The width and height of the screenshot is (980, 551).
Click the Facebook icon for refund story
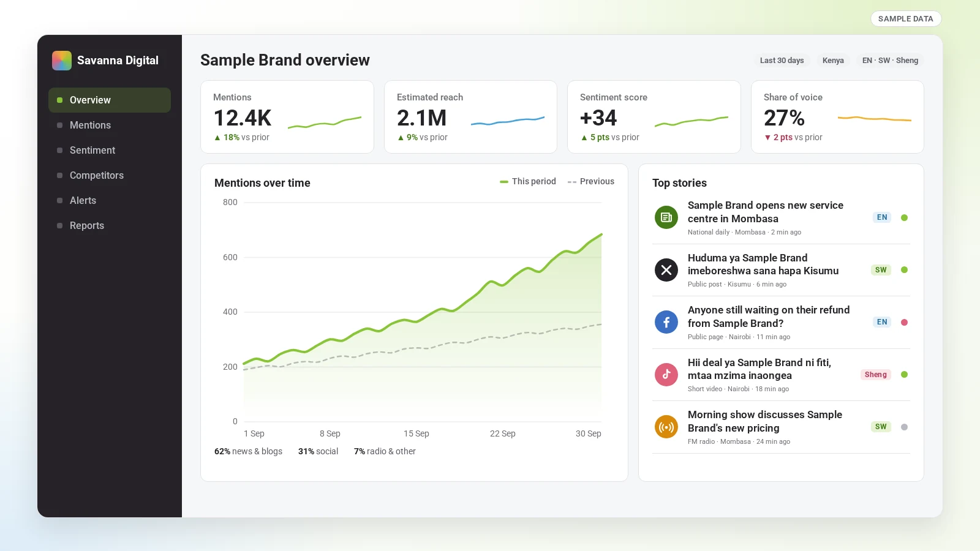[x=666, y=322]
